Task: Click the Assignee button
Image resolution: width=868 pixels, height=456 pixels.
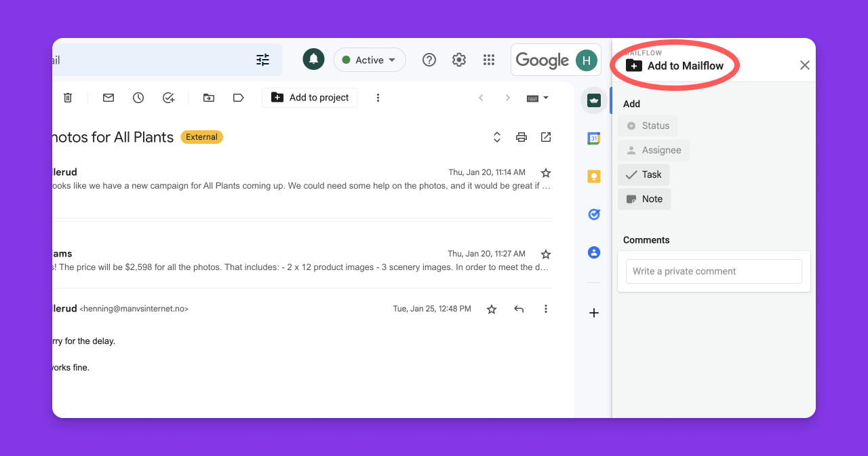Action: pos(654,150)
